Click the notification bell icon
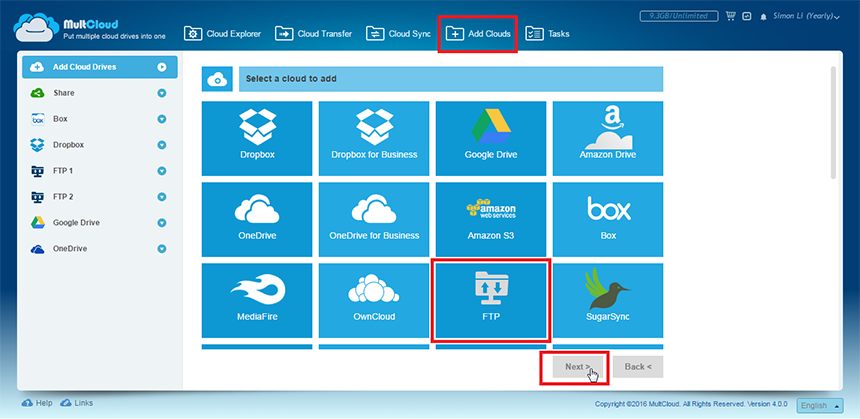This screenshot has height=419, width=860. (x=763, y=17)
